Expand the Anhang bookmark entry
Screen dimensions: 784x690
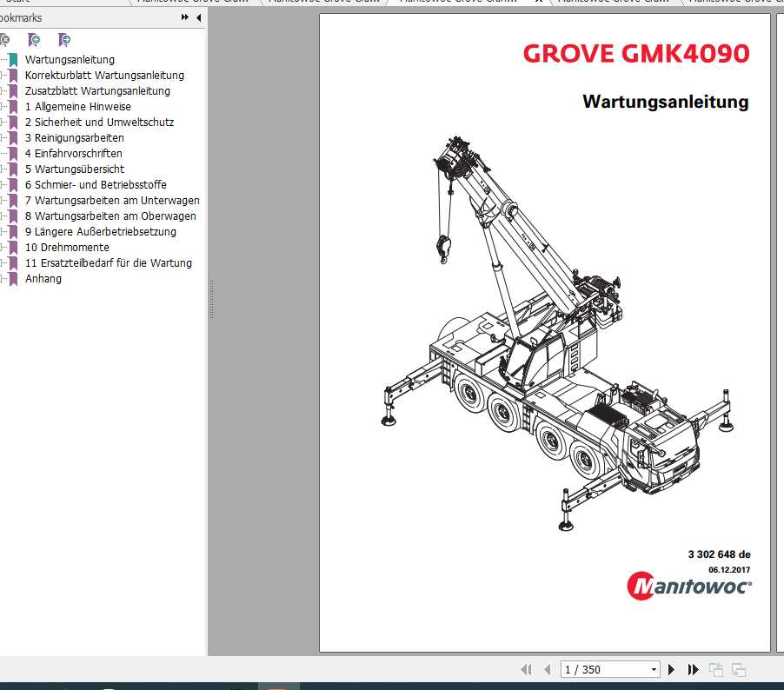(3, 278)
